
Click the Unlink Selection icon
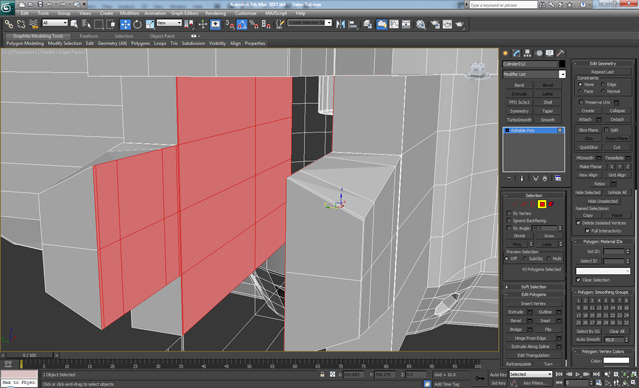pyautogui.click(x=21, y=24)
